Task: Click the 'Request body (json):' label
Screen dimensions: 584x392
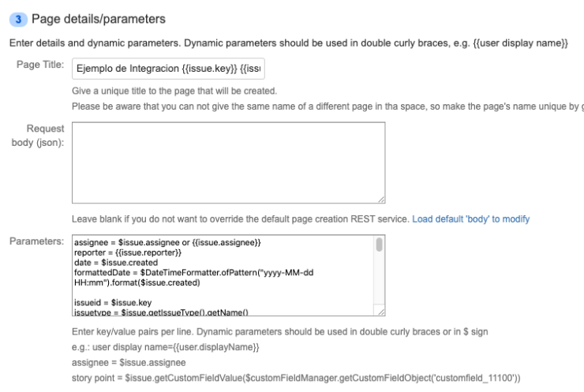Action: pos(39,134)
